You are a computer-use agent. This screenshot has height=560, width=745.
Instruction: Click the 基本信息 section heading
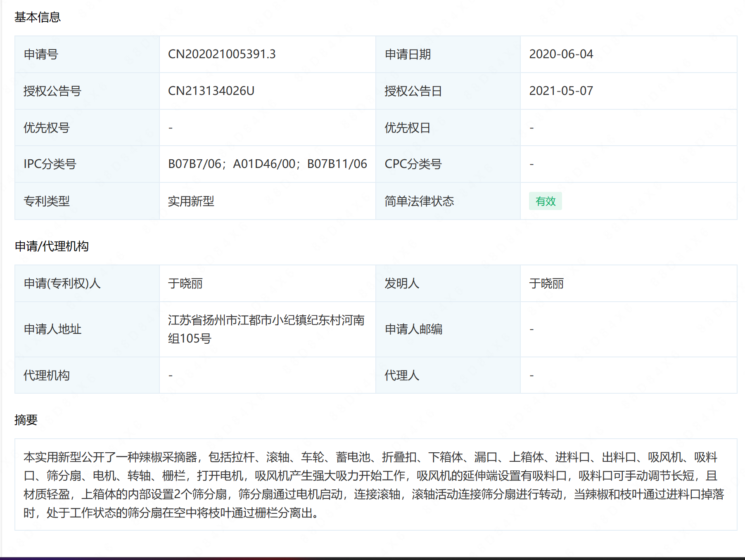(37, 17)
